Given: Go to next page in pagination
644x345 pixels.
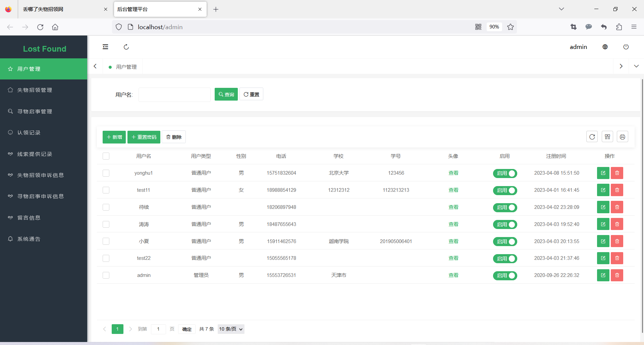Looking at the screenshot, I should [x=130, y=329].
